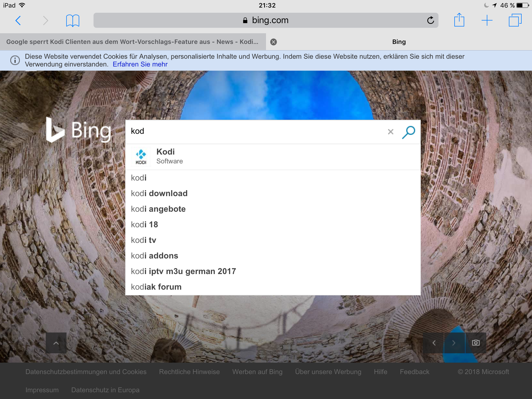
Task: Show all open tabs overview
Action: pyautogui.click(x=515, y=20)
